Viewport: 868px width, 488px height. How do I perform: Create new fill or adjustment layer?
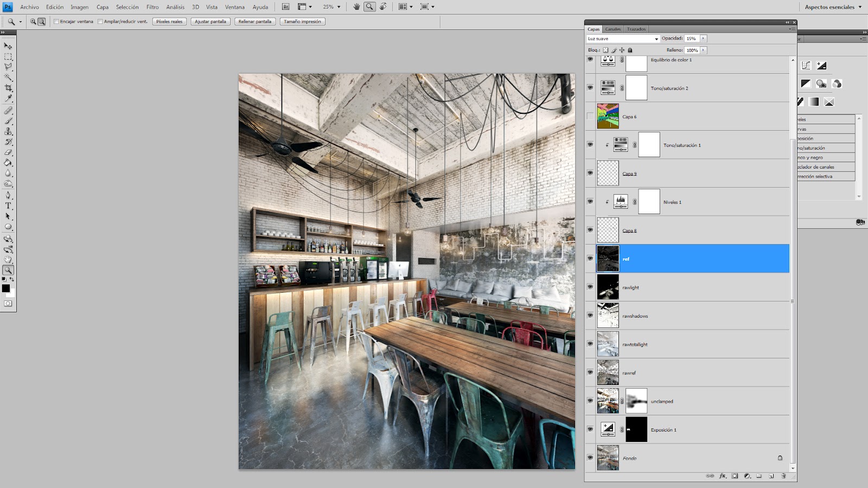click(x=747, y=476)
